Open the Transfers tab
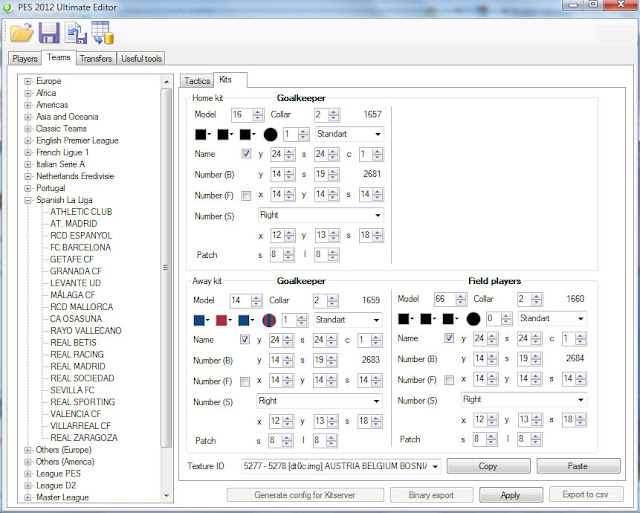Screen dimensions: 640x513 (x=96, y=59)
